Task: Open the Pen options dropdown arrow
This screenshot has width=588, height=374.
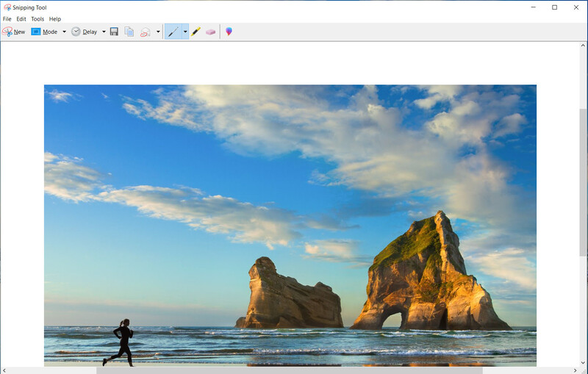Action: [185, 32]
